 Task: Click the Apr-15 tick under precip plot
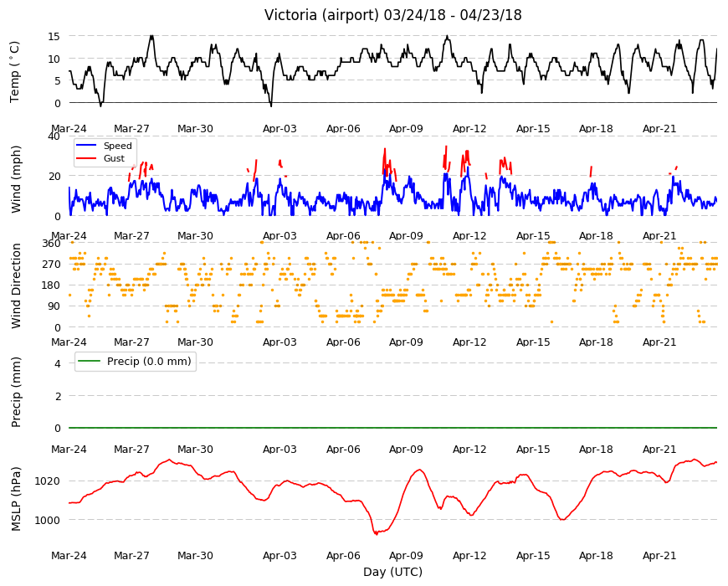[533, 449]
